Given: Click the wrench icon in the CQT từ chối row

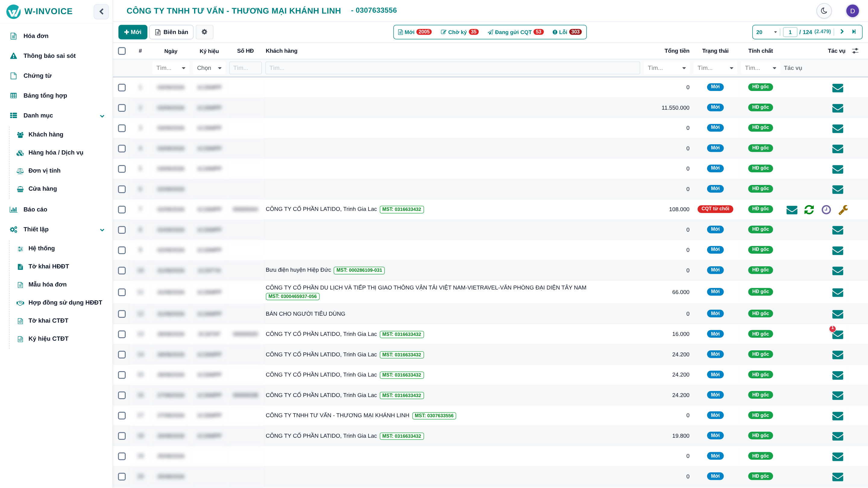Looking at the screenshot, I should [843, 210].
